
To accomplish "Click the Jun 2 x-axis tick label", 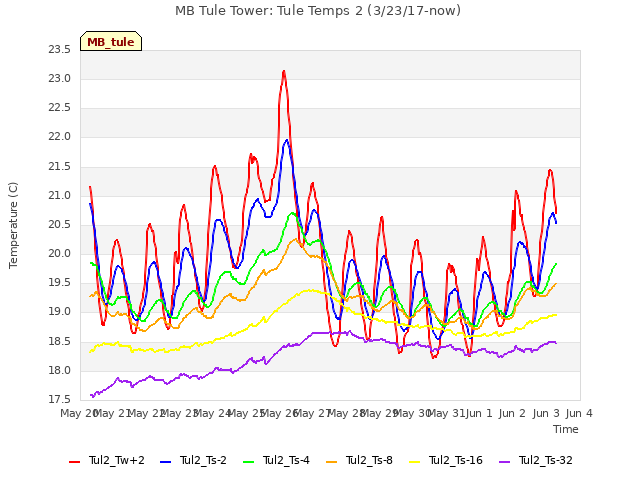I will click(512, 413).
